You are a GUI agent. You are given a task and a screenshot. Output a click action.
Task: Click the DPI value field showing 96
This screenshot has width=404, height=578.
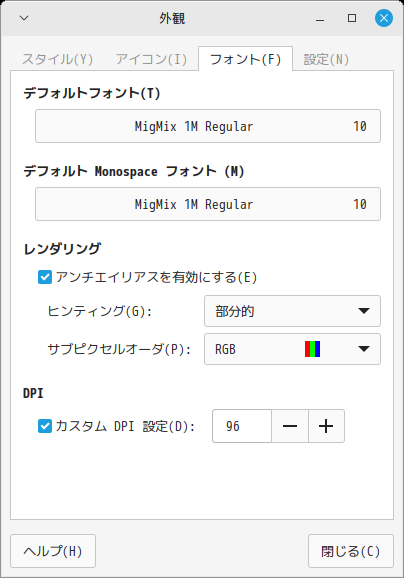[242, 426]
